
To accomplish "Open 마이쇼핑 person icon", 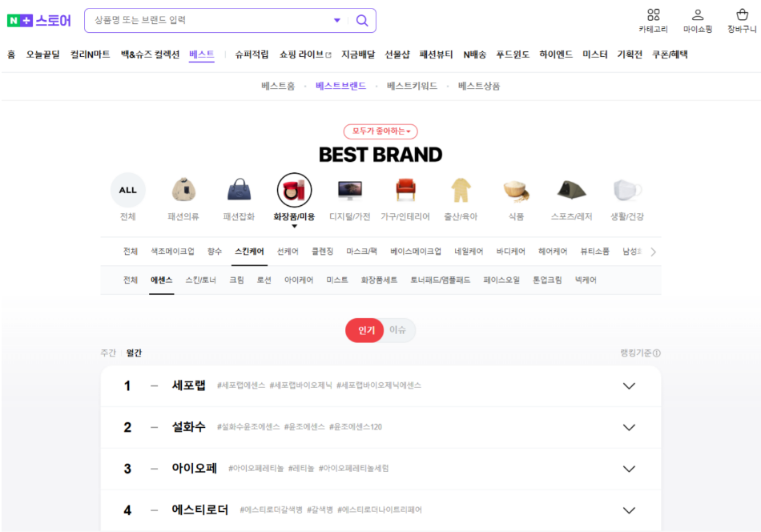I will point(698,14).
